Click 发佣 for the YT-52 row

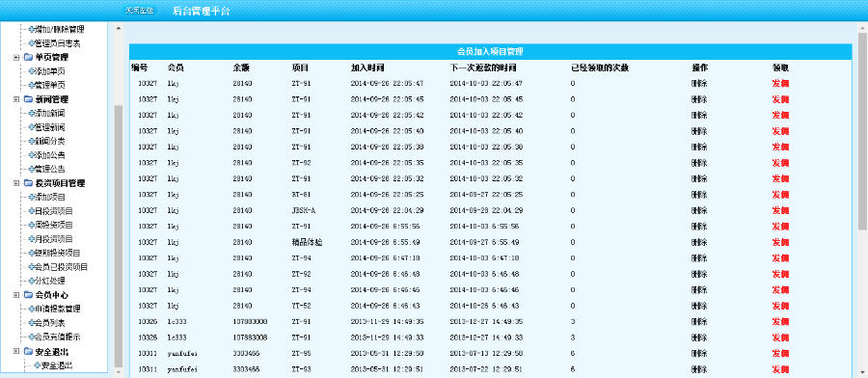click(780, 306)
